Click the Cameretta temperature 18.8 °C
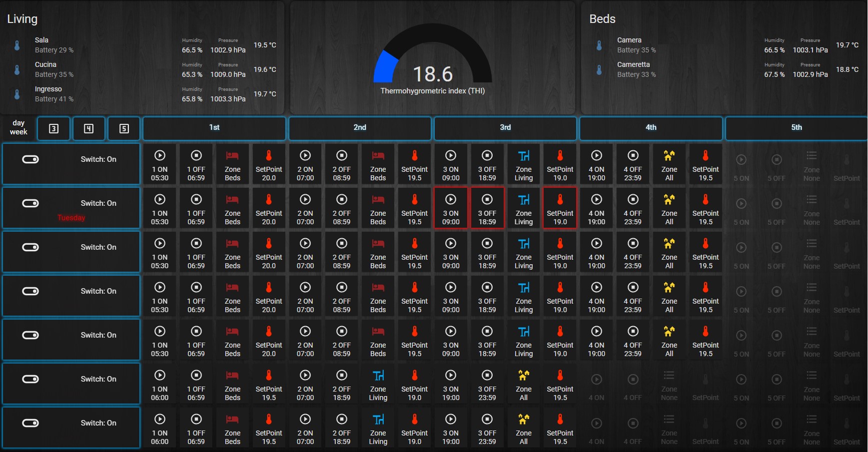The height and width of the screenshot is (452, 868). pos(847,69)
